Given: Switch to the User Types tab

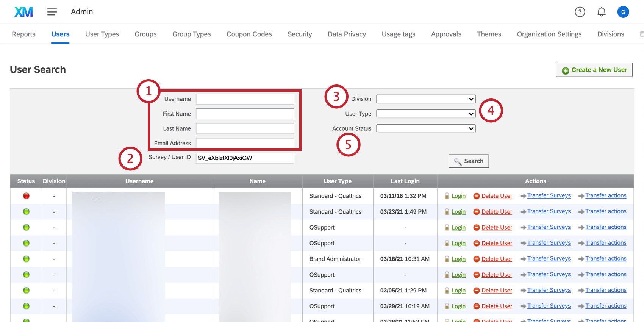Looking at the screenshot, I should pyautogui.click(x=102, y=34).
